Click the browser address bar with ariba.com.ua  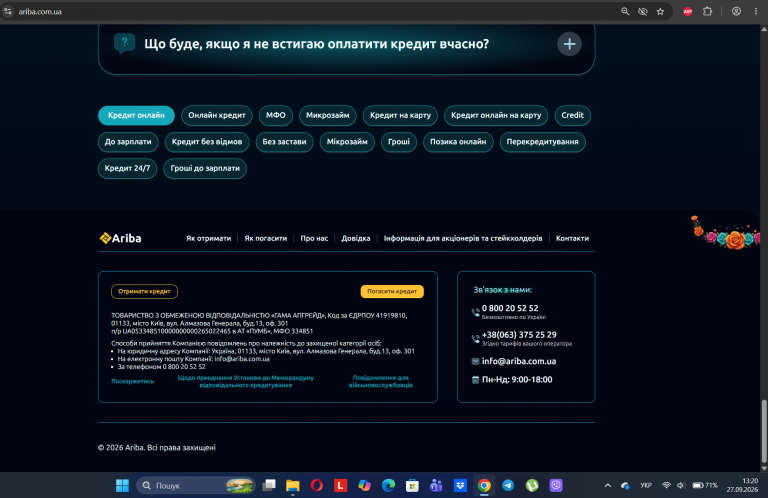[313, 11]
